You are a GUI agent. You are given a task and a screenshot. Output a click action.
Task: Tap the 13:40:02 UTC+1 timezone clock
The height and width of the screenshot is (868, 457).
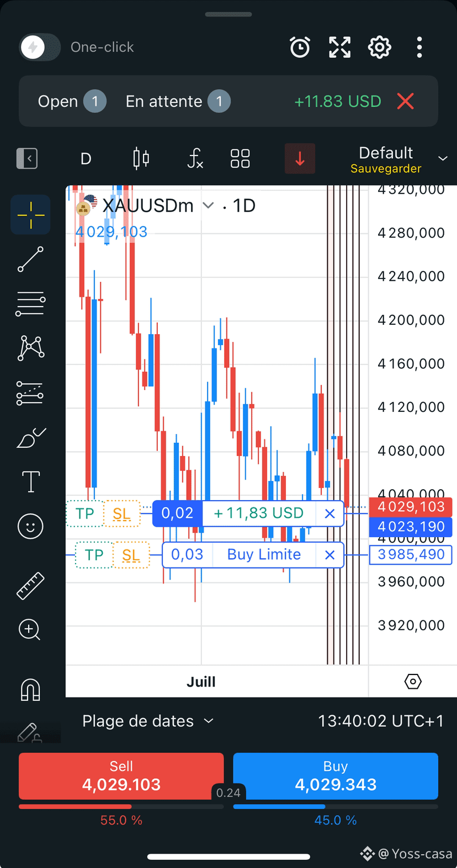[381, 721]
